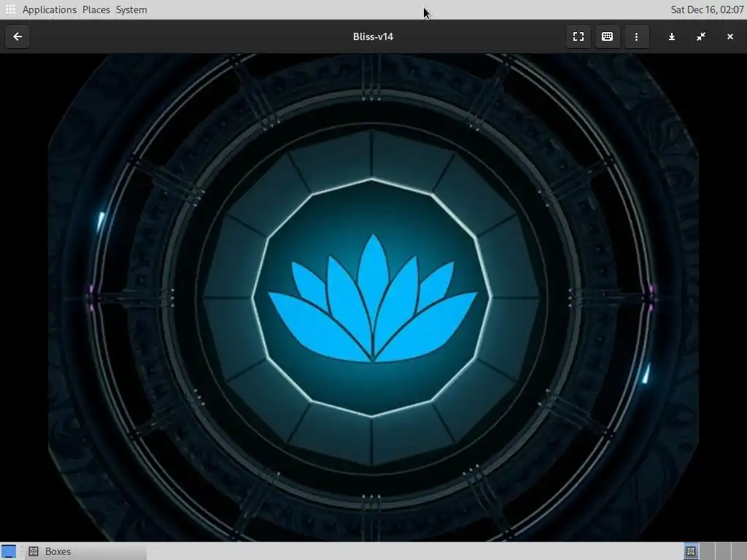Click the Bliss lotus logo in VM display
This screenshot has width=747, height=560.
pos(373,298)
